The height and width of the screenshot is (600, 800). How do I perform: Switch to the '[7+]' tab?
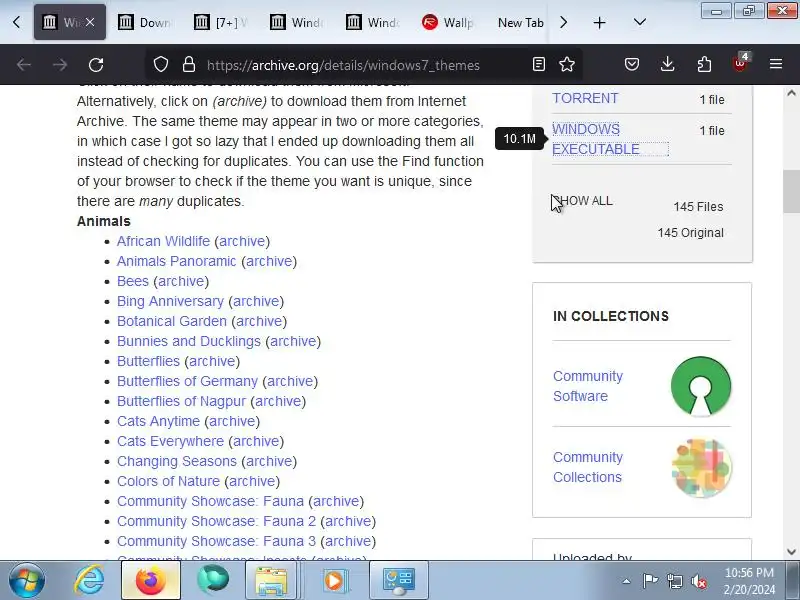point(222,22)
